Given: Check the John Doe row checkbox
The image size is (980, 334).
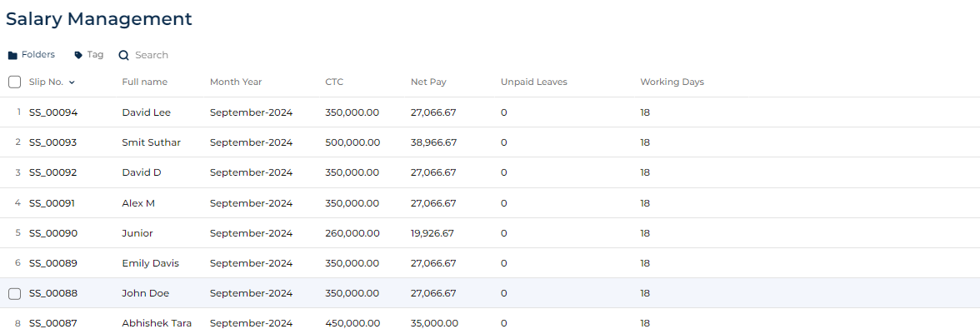Looking at the screenshot, I should click(x=14, y=293).
